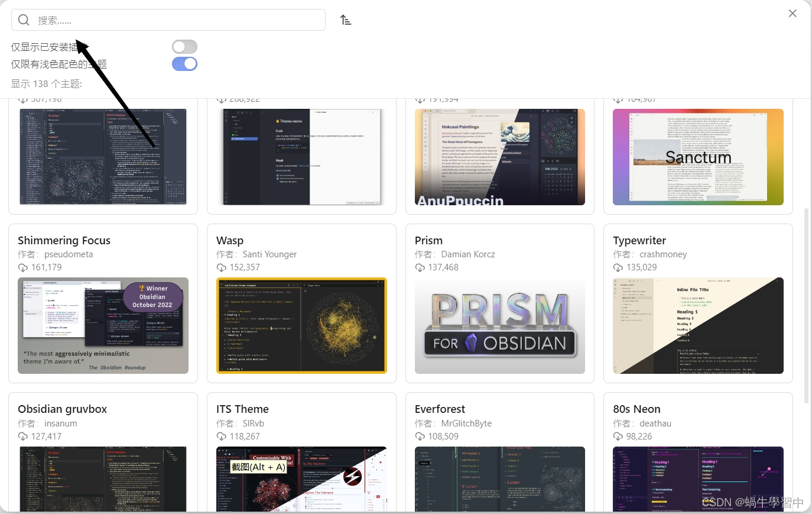Click download icon next to 108,509
Screen dimensions: 812x514
pos(420,437)
